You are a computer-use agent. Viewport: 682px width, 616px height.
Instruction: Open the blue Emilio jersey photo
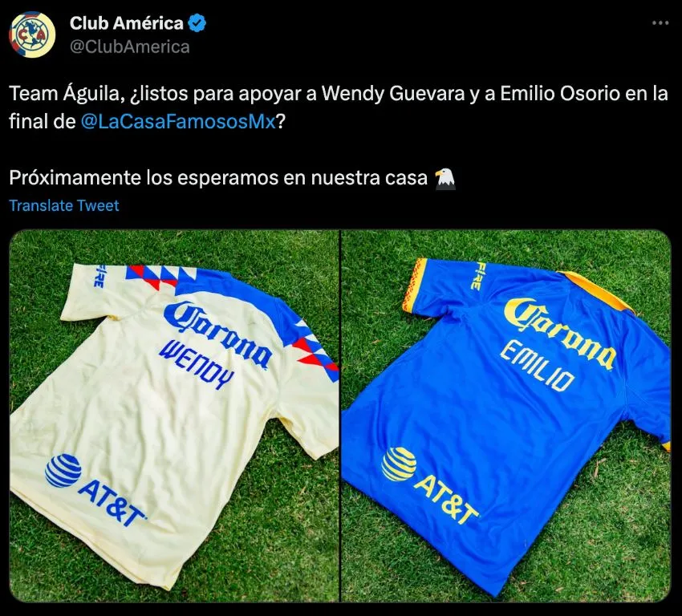pos(506,415)
